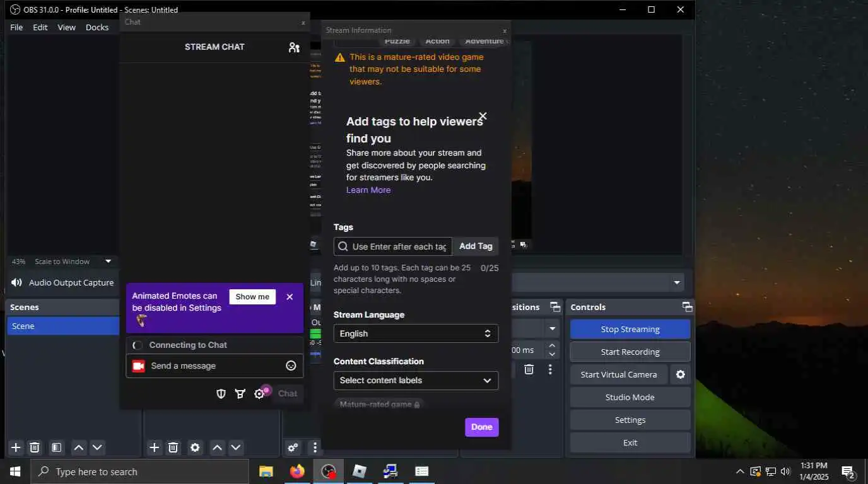Open Firefox from the taskbar

point(297,471)
